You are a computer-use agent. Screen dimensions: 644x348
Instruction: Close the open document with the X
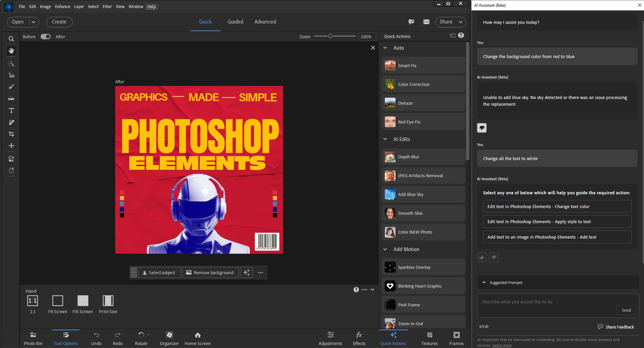point(373,48)
